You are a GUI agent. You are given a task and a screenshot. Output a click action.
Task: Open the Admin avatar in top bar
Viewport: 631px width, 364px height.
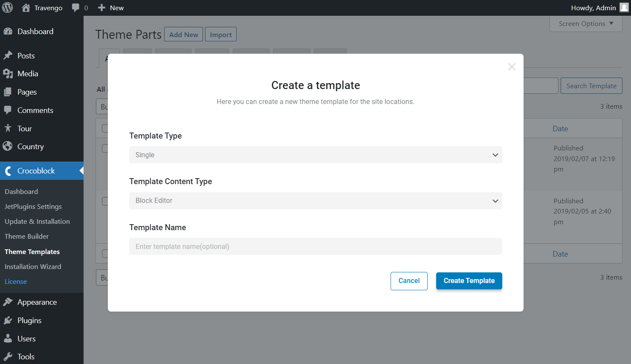click(624, 8)
